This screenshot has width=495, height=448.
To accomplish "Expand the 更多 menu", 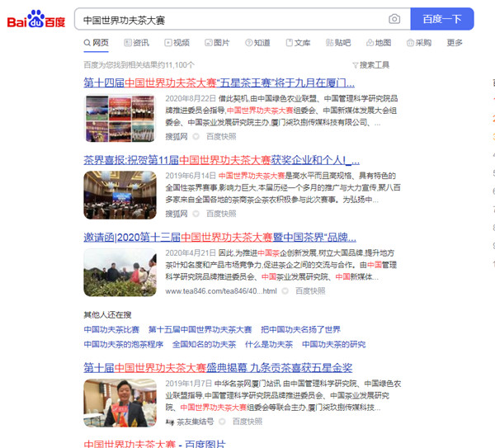I will pos(455,43).
